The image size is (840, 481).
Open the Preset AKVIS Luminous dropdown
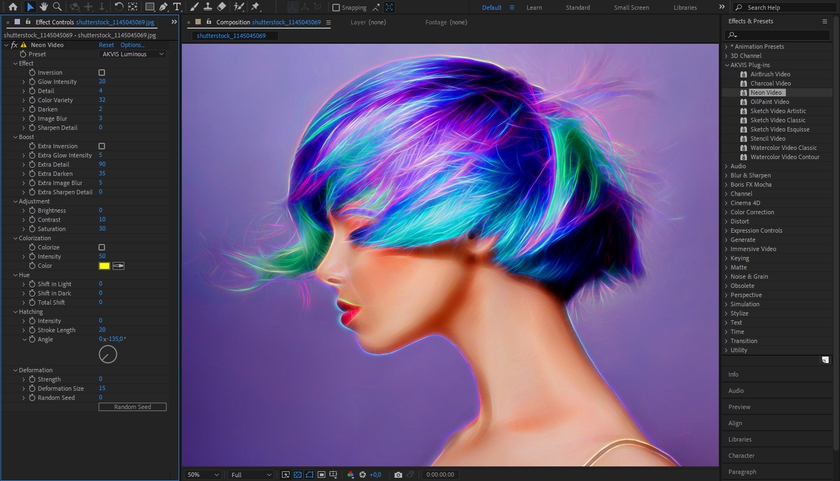click(133, 54)
